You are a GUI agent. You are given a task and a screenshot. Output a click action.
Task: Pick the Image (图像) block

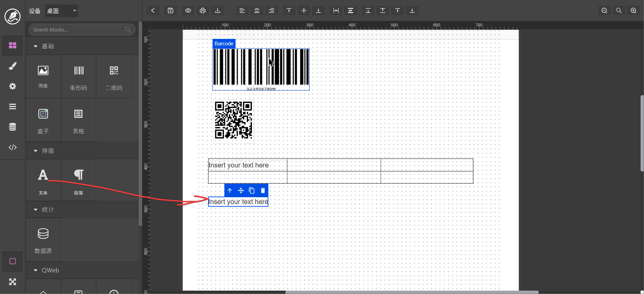(43, 76)
